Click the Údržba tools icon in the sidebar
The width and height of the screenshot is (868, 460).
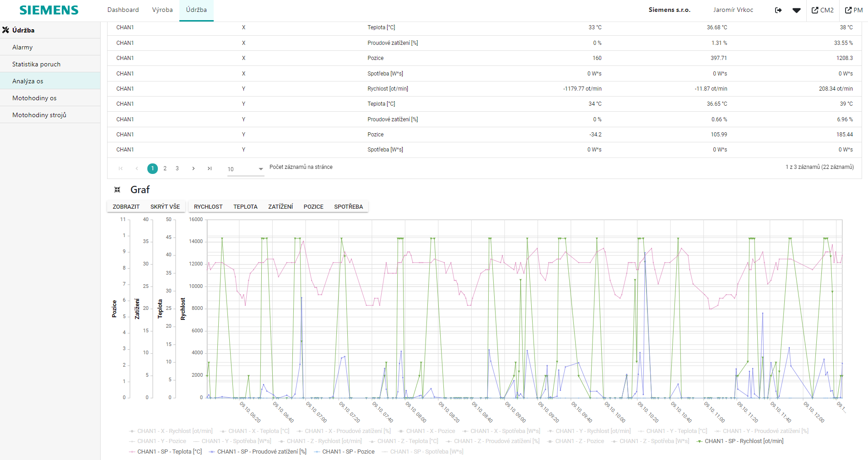click(x=6, y=30)
